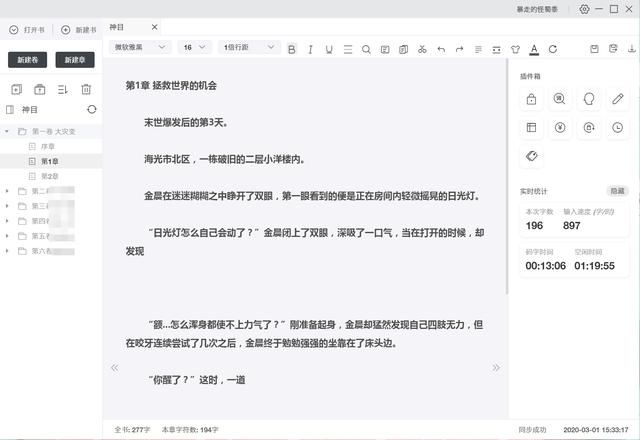The image size is (640, 440).
Task: Toggle underline formatting in toolbar
Action: [x=329, y=49]
